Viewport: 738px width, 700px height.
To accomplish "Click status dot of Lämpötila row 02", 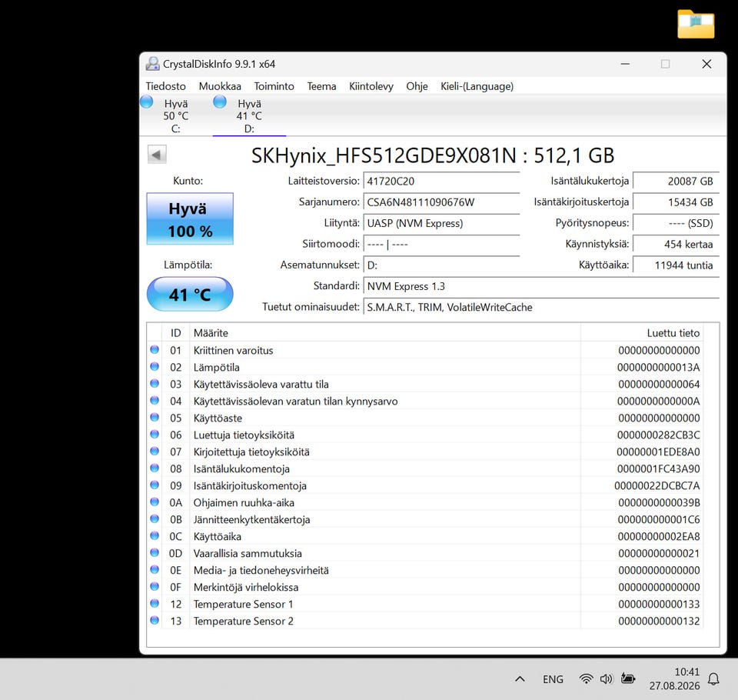I will pyautogui.click(x=155, y=366).
